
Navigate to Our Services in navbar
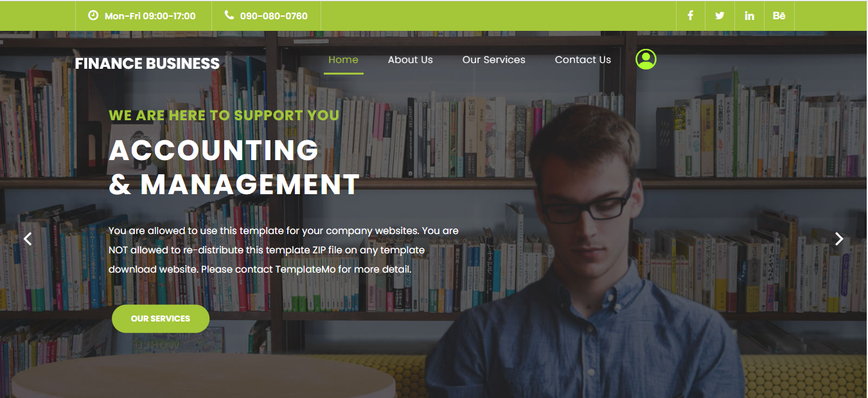[x=494, y=60]
